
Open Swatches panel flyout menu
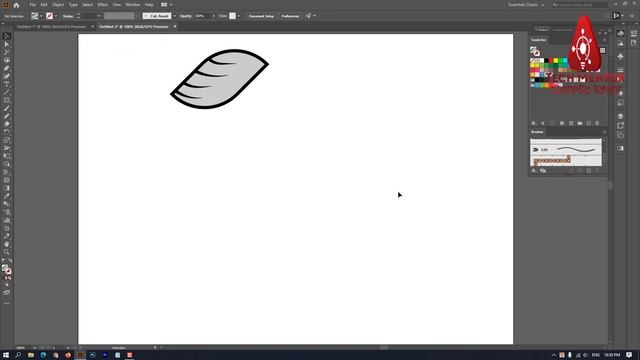tap(604, 40)
